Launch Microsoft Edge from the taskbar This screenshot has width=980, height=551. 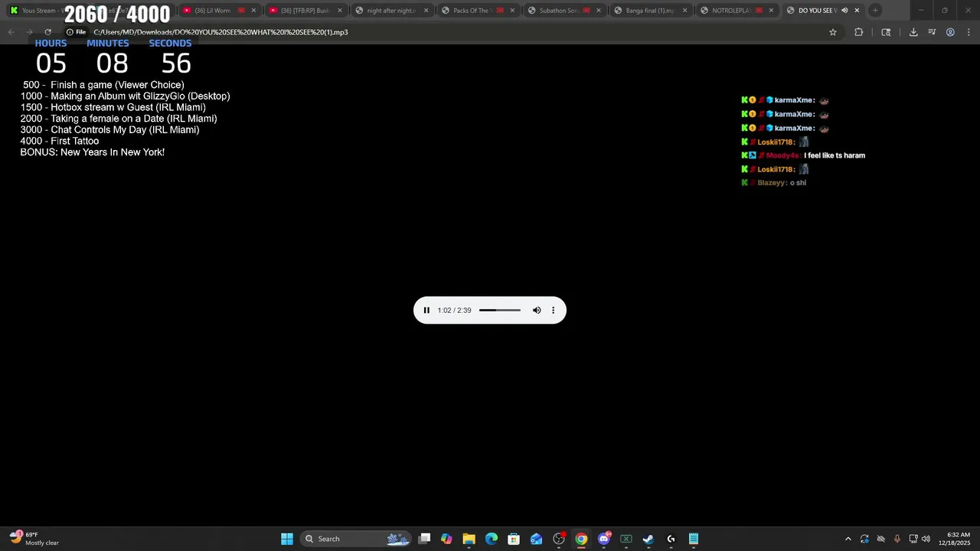click(492, 539)
